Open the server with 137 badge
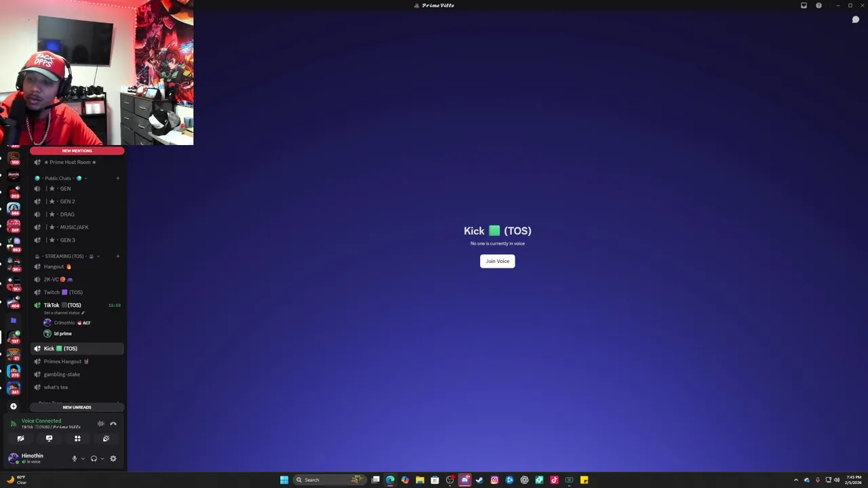Screen dimensions: 868x488 (14, 337)
